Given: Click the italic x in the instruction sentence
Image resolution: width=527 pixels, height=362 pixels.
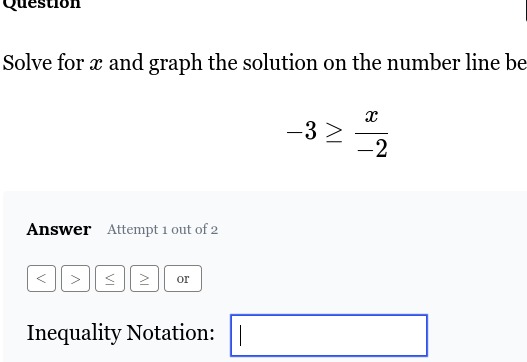Looking at the screenshot, I should (x=96, y=64).
